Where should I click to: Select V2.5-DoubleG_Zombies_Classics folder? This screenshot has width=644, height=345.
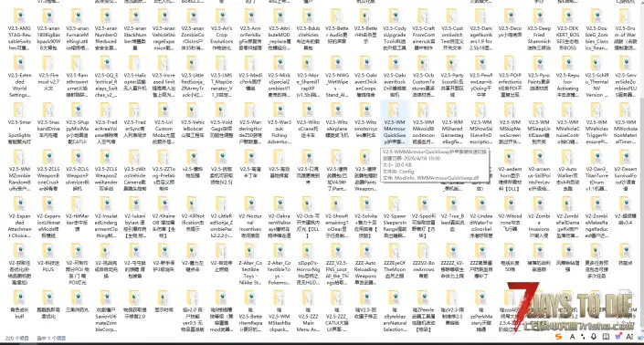[x=596, y=29]
